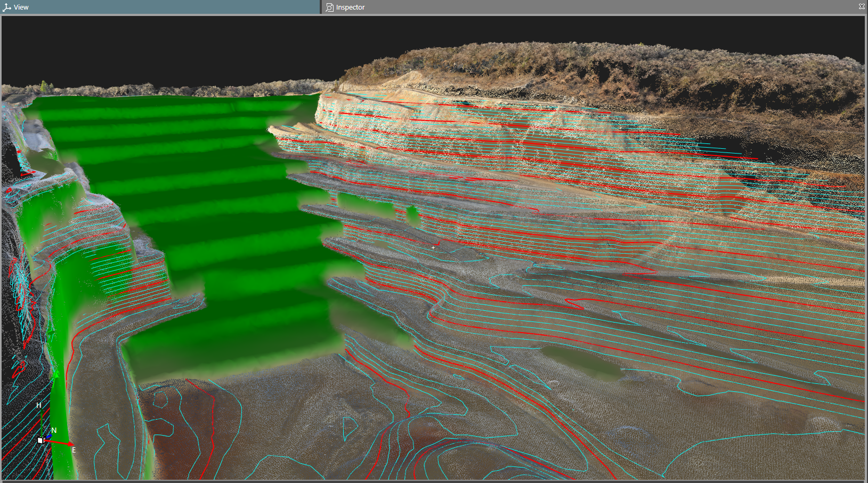
Task: Click the green H axis arrow
Action: click(42, 421)
